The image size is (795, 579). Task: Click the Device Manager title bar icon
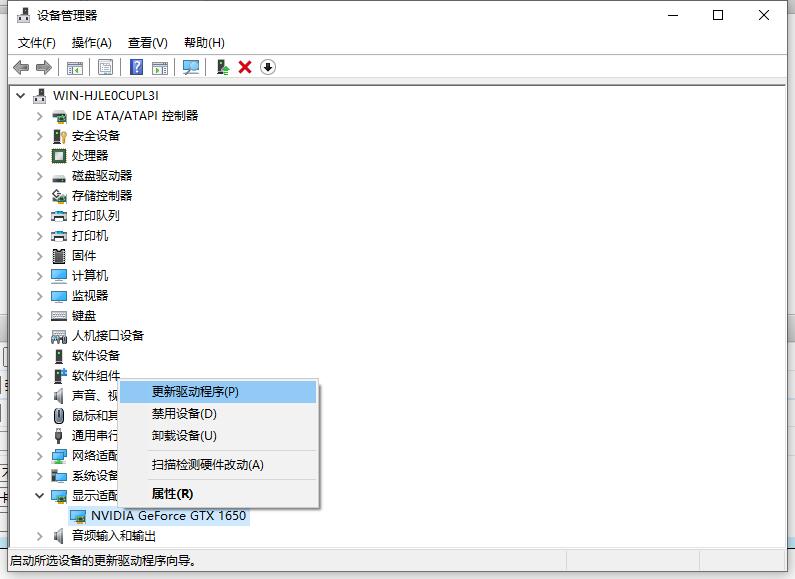23,15
